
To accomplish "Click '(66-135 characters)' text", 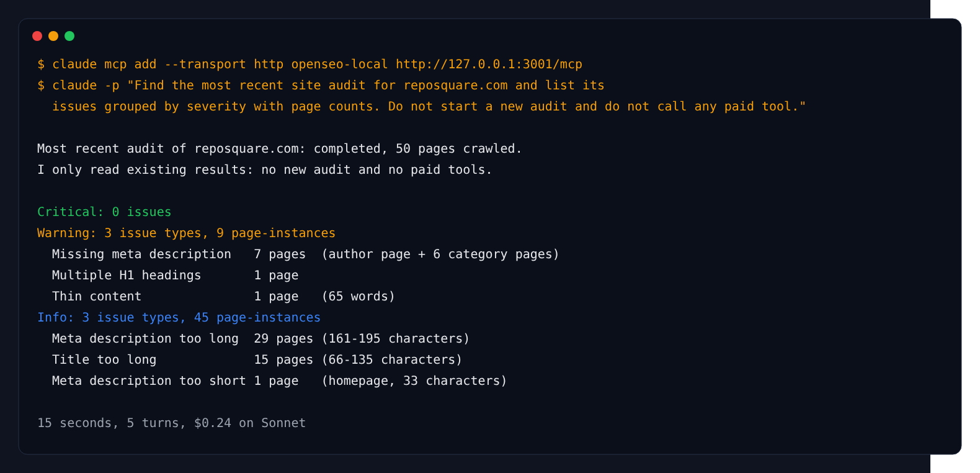I will (392, 360).
